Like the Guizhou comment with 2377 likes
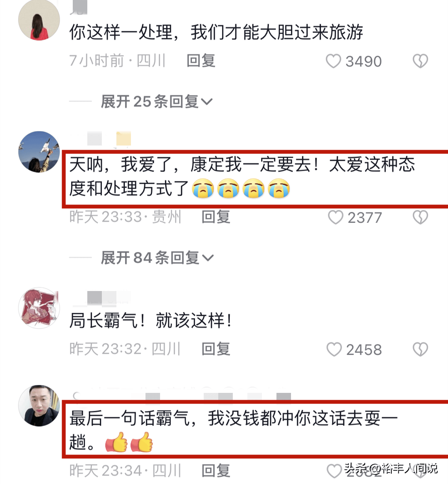The image size is (448, 484). tap(335, 217)
